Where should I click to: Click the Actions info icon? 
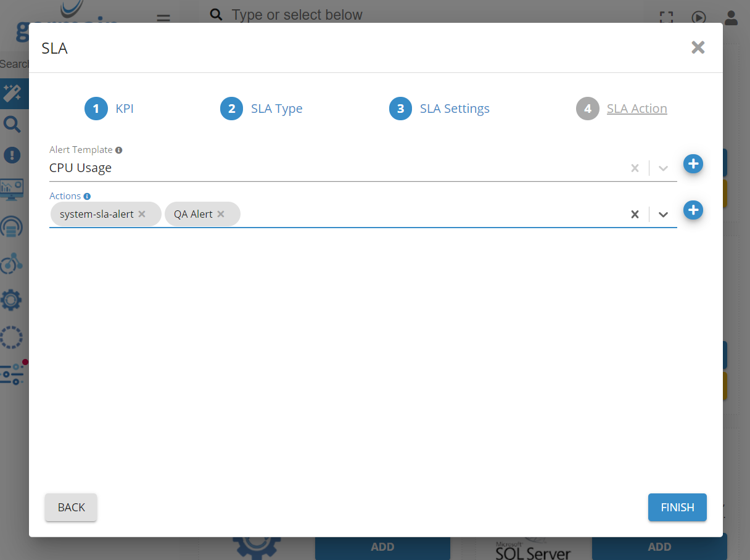[87, 196]
